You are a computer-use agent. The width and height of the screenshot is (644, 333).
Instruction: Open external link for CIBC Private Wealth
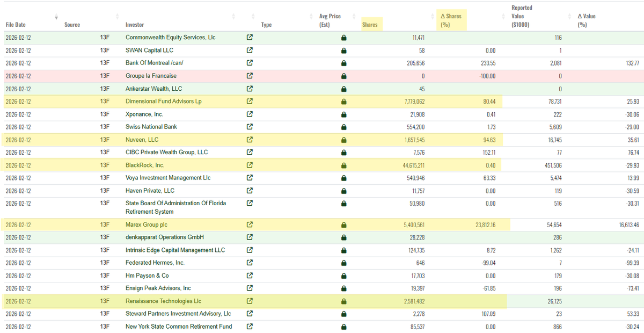coord(250,152)
